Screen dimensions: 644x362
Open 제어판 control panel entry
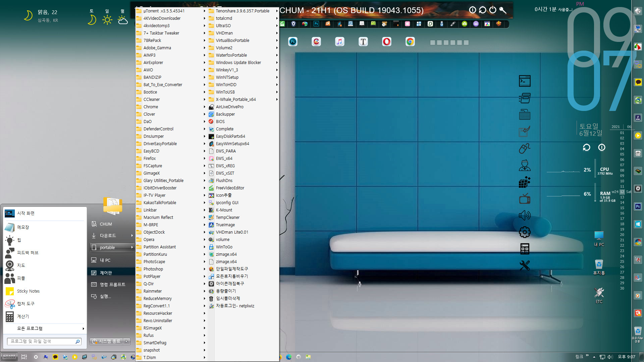(x=112, y=273)
